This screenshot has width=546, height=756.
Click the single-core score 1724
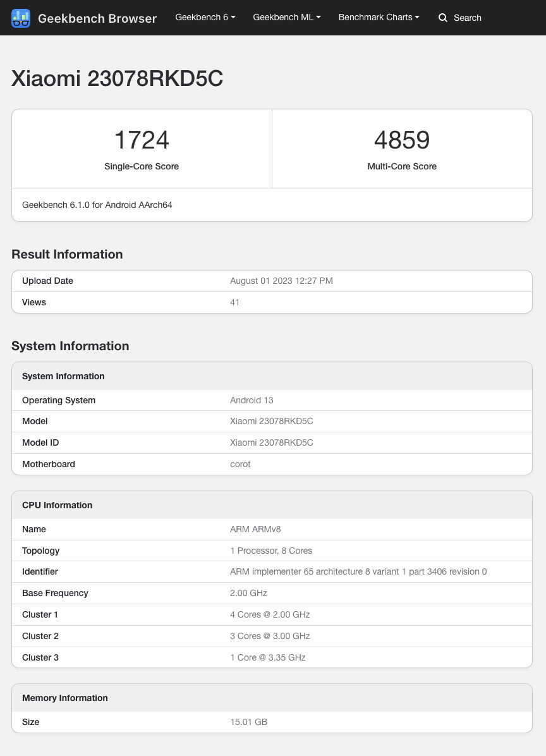coord(142,140)
